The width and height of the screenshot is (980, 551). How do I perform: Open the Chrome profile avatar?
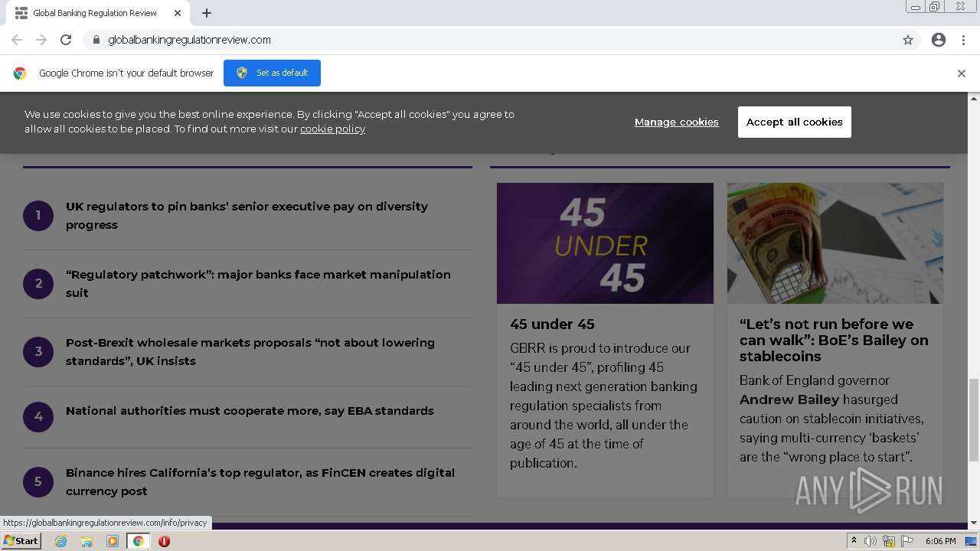tap(939, 40)
